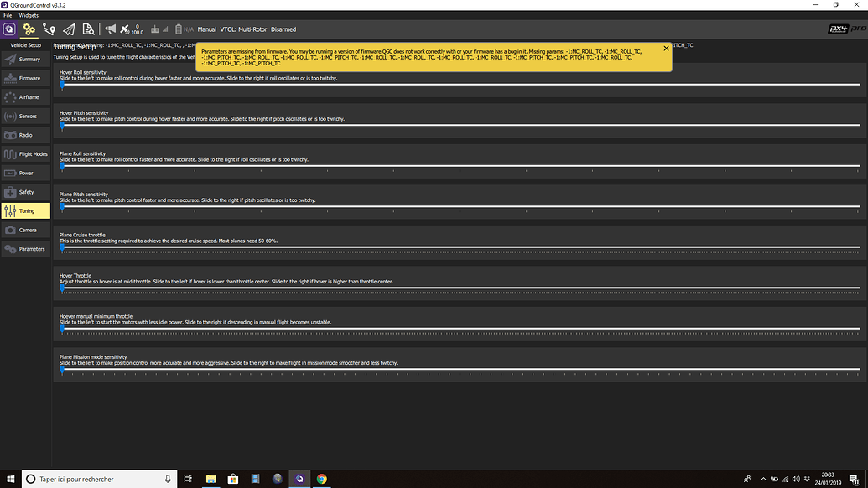Switch to the Fly view paper plane icon

click(69, 29)
